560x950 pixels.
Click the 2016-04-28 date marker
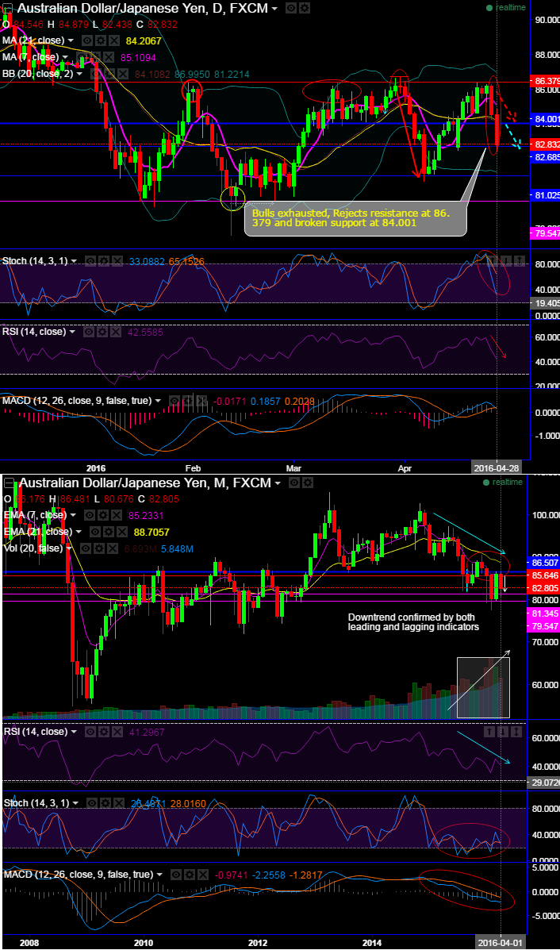click(496, 468)
